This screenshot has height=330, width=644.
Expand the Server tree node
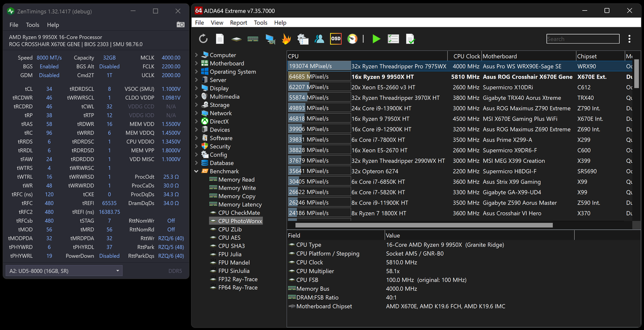(196, 80)
